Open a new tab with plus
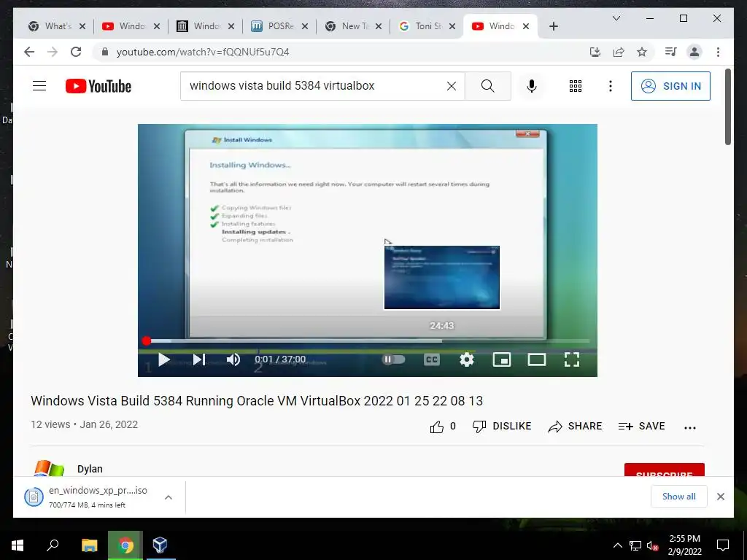Screen dimensions: 747x560 point(553,26)
